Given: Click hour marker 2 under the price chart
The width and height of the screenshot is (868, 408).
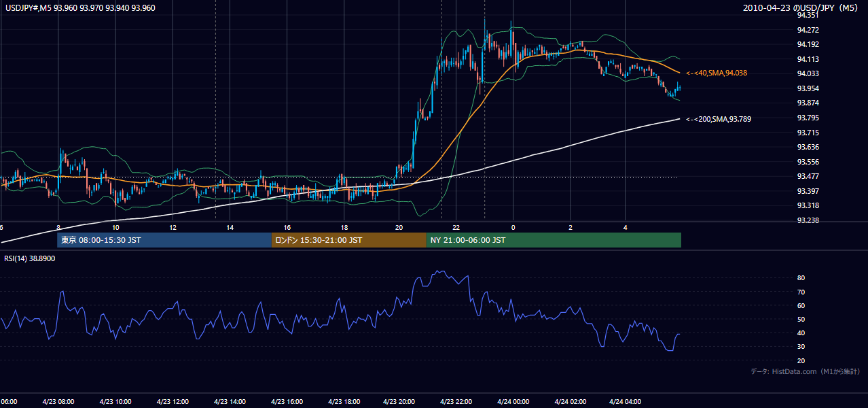Looking at the screenshot, I should pos(570,227).
